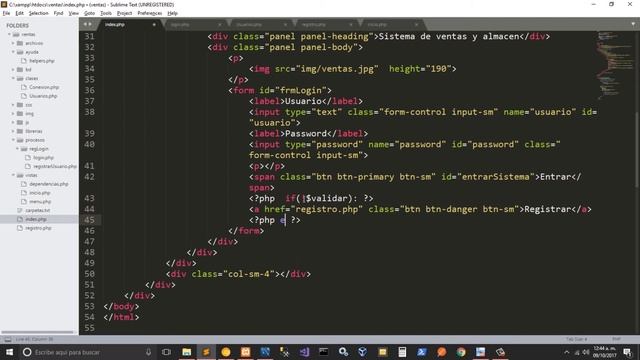This screenshot has height=360, width=640.
Task: Change the Tab Size setting in status bar
Action: click(576, 339)
